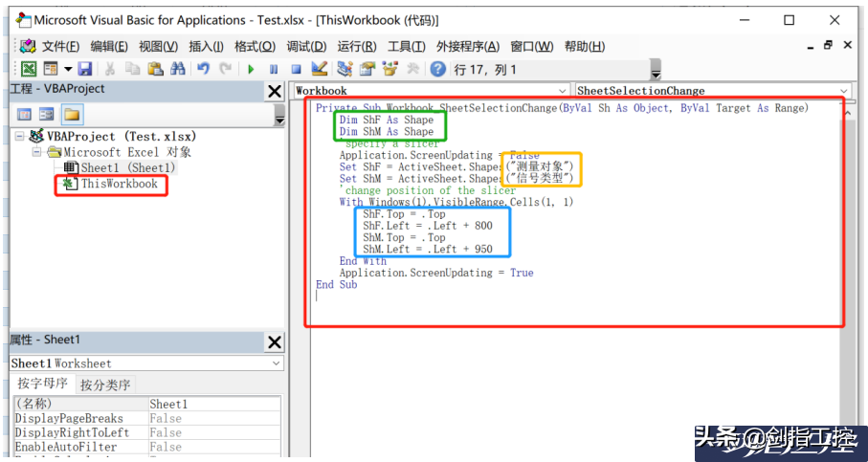This screenshot has width=868, height=462.
Task: Click View Object icon in project panel
Action: coord(47,115)
